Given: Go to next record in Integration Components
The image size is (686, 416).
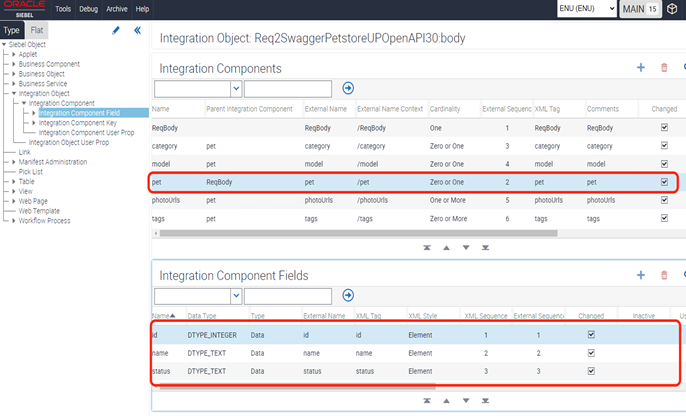Looking at the screenshot, I should tap(466, 248).
